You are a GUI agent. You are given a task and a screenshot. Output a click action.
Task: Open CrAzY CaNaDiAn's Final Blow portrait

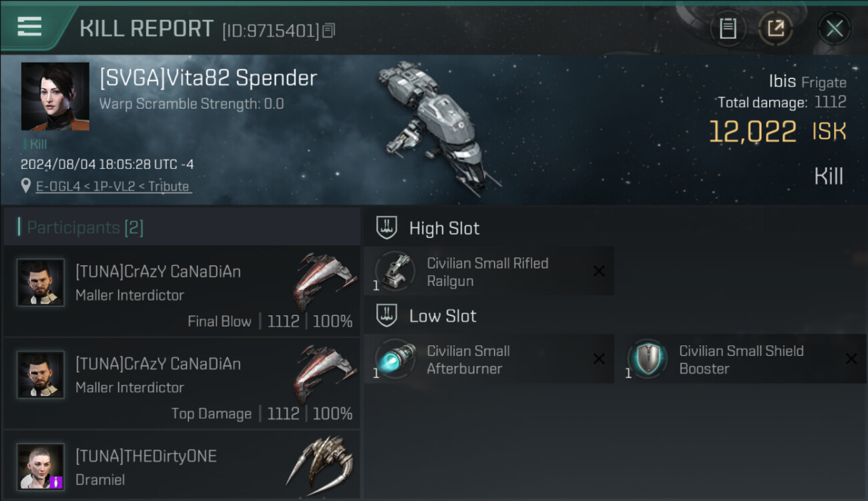pos(41,283)
